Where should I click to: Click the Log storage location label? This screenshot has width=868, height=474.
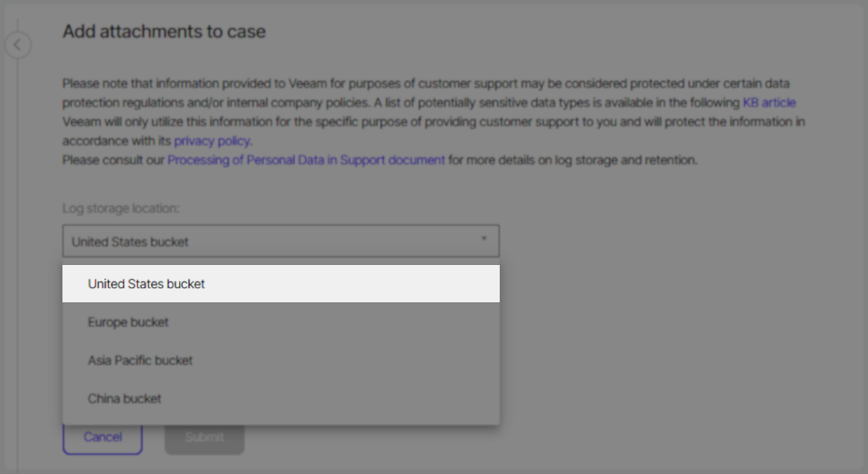120,208
